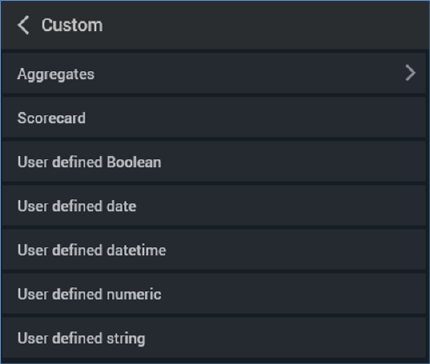Click the last list entry, string
430x364 pixels.
click(x=214, y=338)
